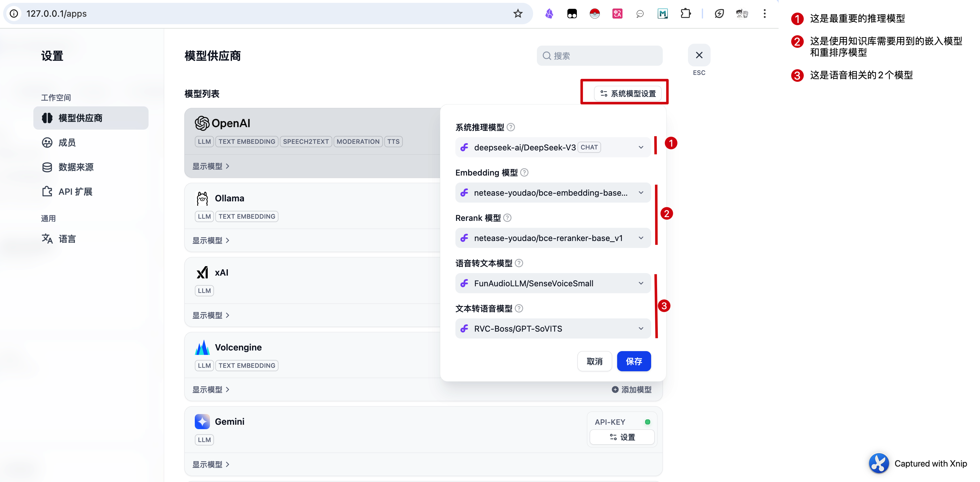Click the Pokeball extension icon
This screenshot has width=980, height=482.
click(594, 14)
